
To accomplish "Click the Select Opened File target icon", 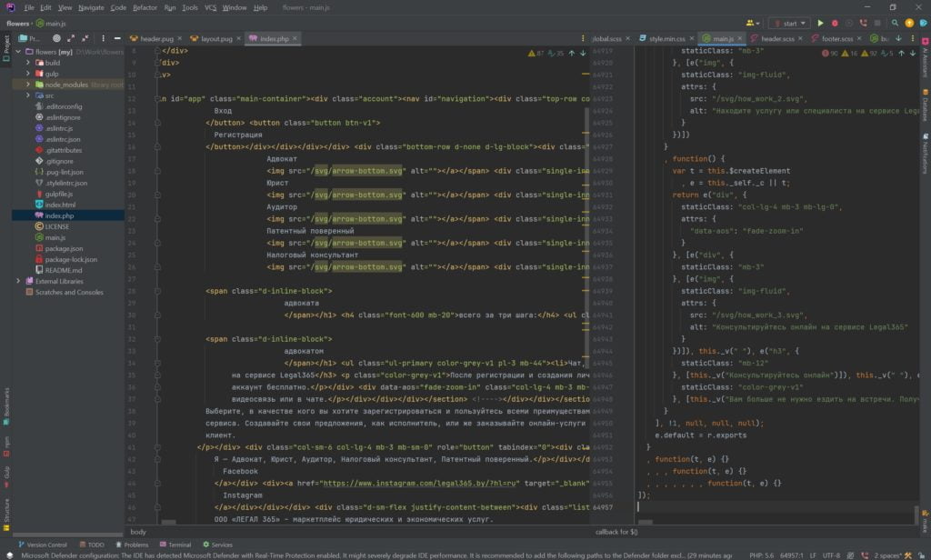I will click(x=56, y=39).
